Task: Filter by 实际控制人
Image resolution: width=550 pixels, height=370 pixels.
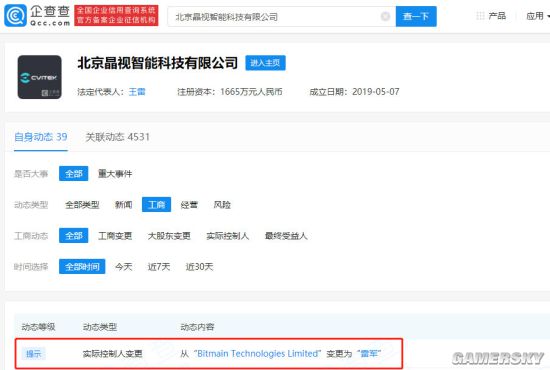Action: coord(228,236)
